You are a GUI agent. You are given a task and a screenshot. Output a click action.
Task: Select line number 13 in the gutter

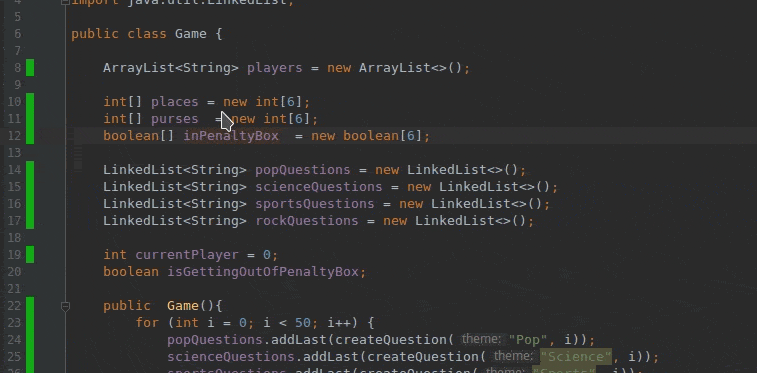click(x=14, y=153)
